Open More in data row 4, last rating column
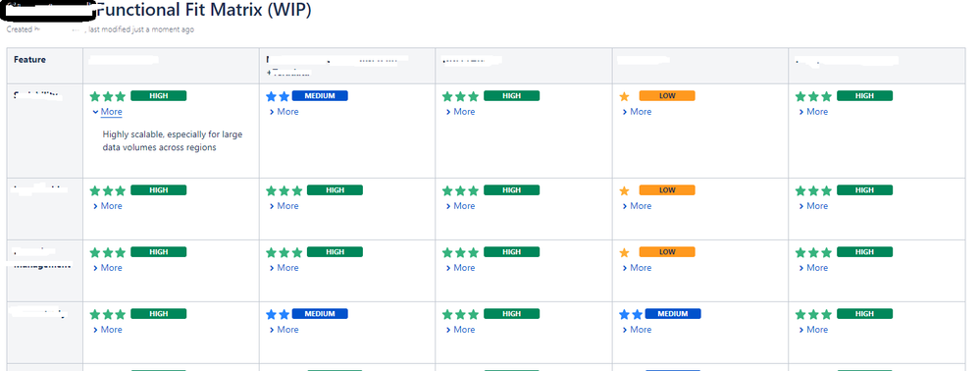The width and height of the screenshot is (980, 371). click(x=813, y=330)
